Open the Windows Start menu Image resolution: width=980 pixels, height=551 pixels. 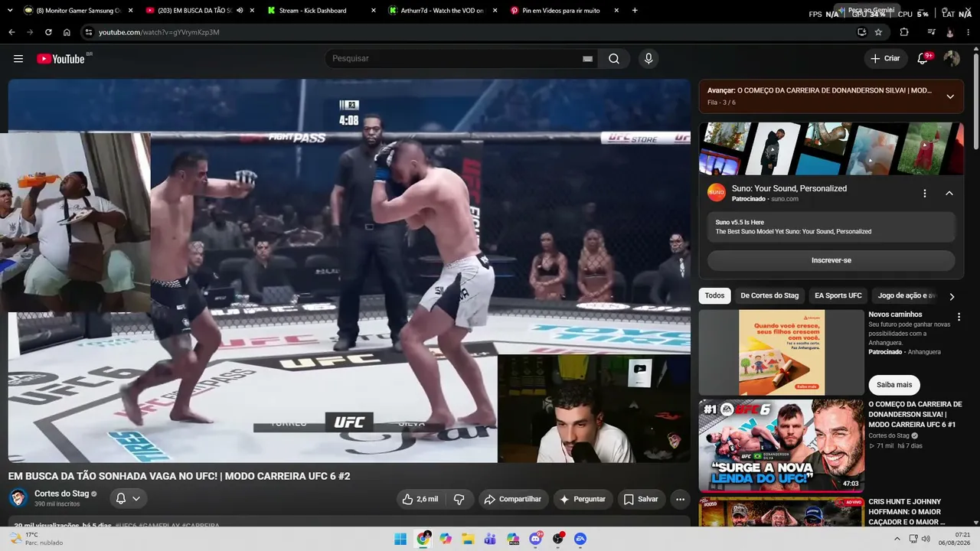[x=400, y=539]
